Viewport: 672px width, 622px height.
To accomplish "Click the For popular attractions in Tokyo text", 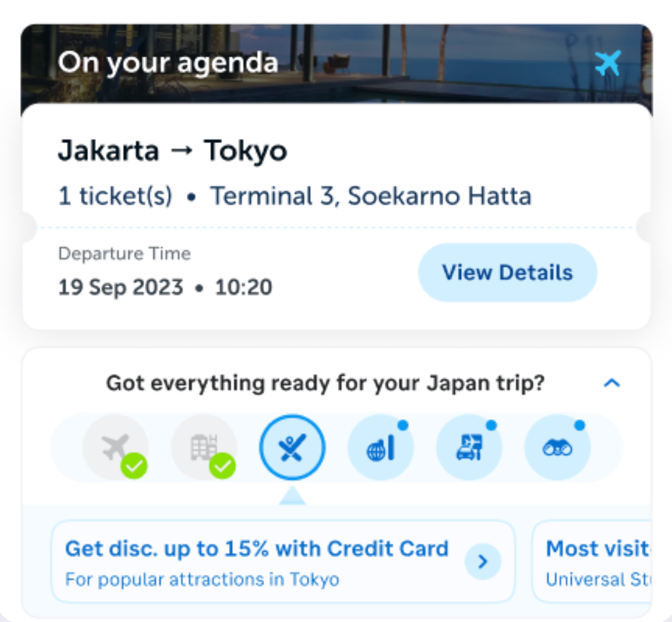I will coord(202,579).
